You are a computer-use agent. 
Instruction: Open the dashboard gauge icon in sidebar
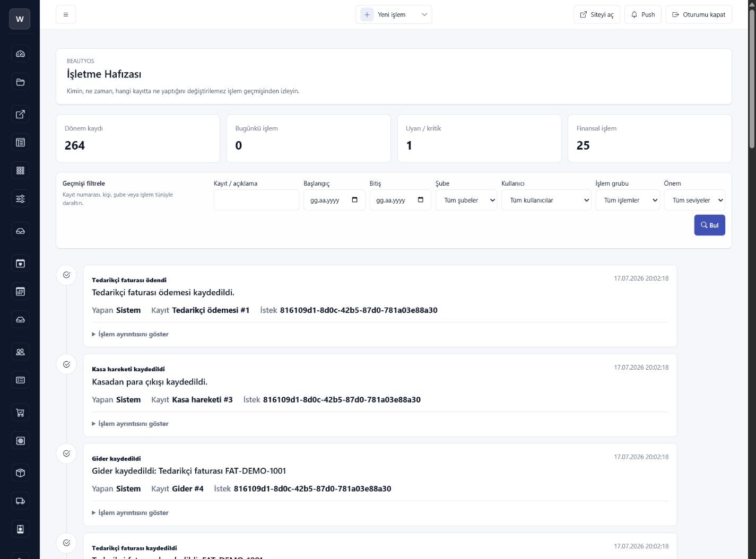pyautogui.click(x=20, y=54)
